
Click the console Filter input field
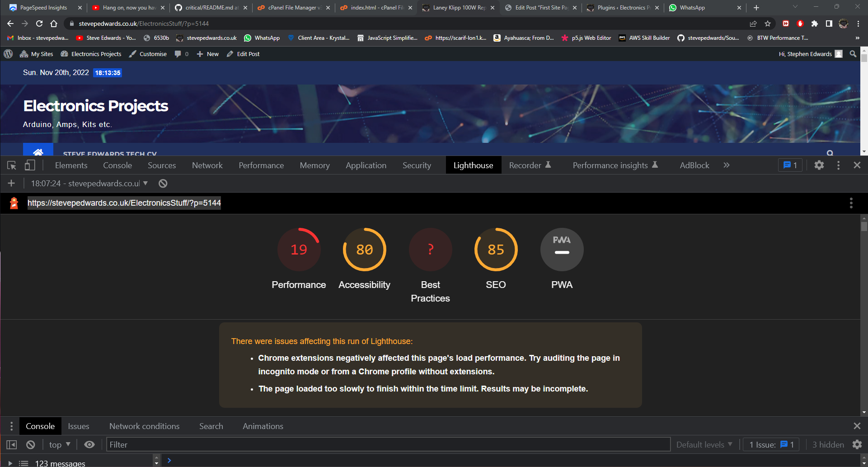(x=388, y=445)
